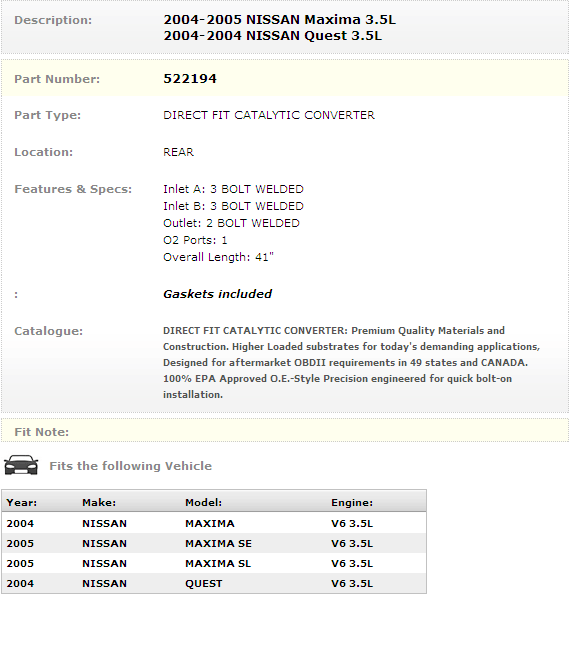
Task: Select the 2004 NISSAN QUEST row
Action: click(214, 583)
